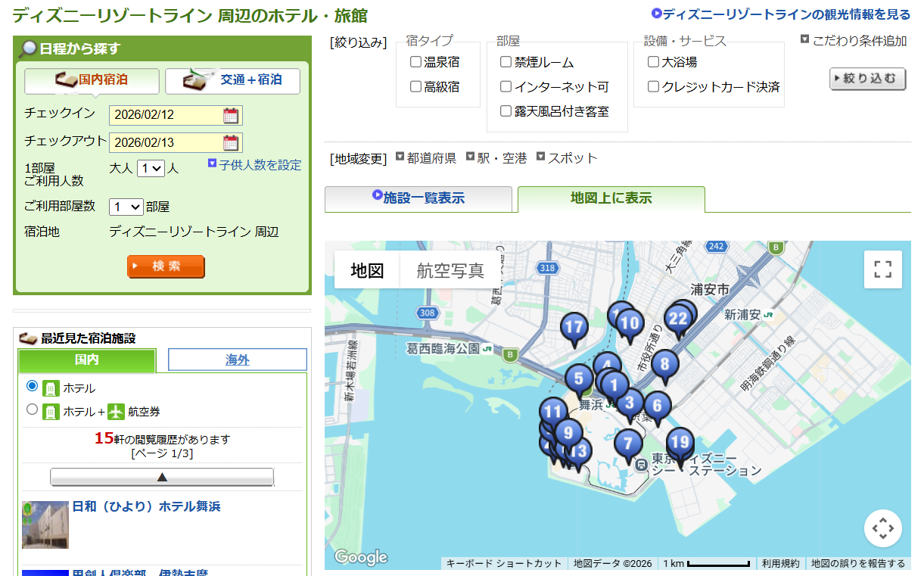Toggle fullscreen map view
The image size is (924, 576).
click(882, 269)
